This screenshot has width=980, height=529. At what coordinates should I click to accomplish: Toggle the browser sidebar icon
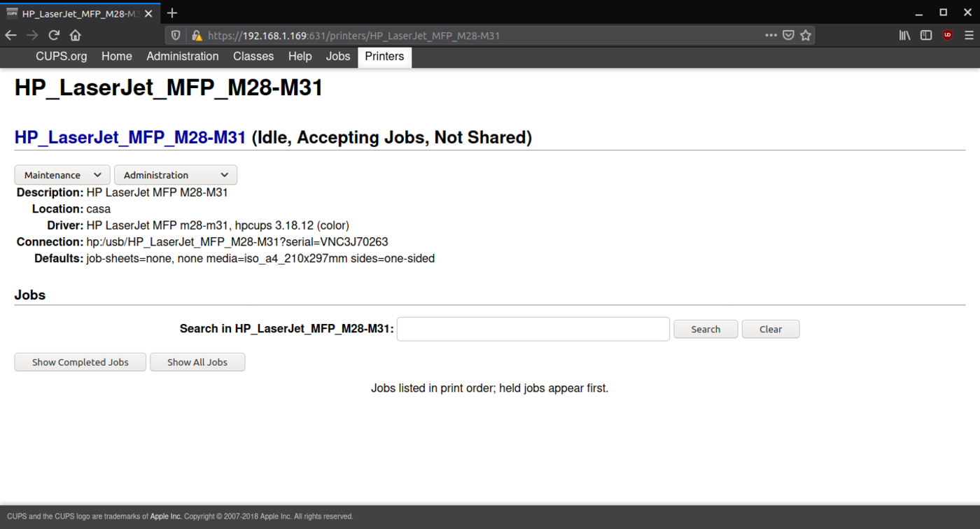pyautogui.click(x=926, y=35)
